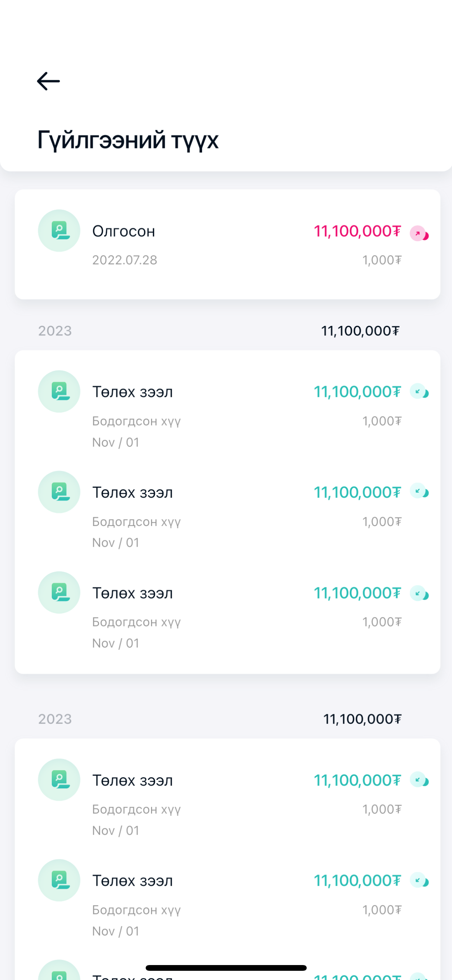
Task: Tap second receipt icon in second 2023 card
Action: [x=59, y=880]
